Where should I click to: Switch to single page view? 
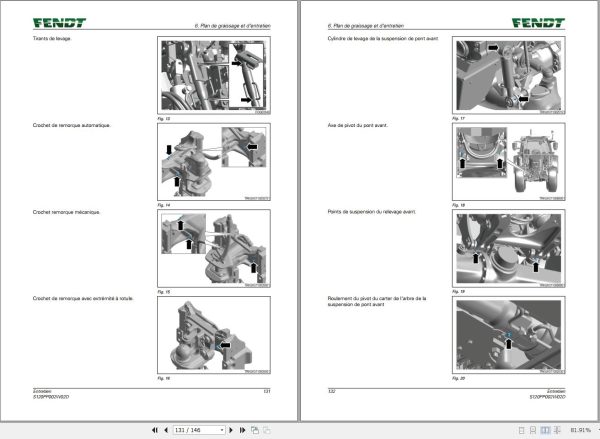point(521,430)
